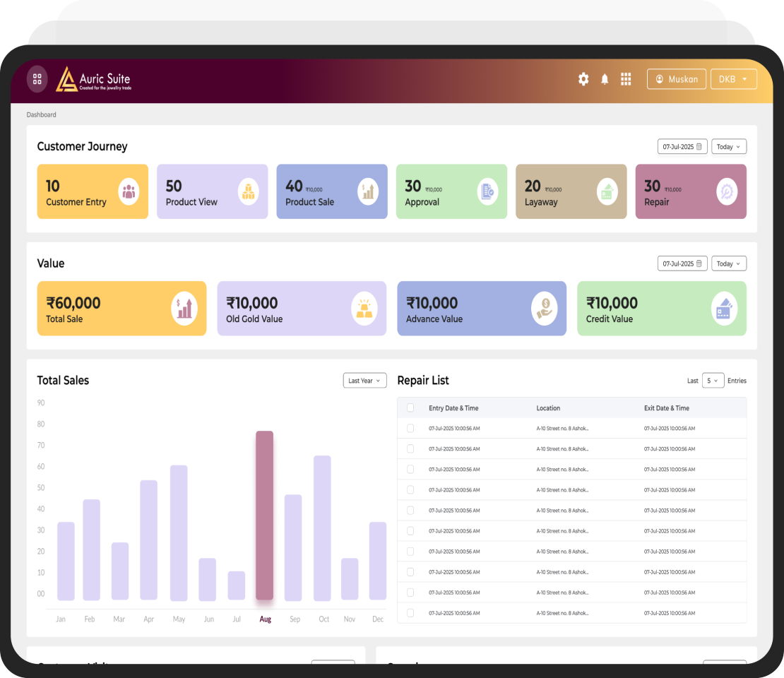784x678 pixels.
Task: Click the highlighted Aug bar in chart
Action: point(264,516)
